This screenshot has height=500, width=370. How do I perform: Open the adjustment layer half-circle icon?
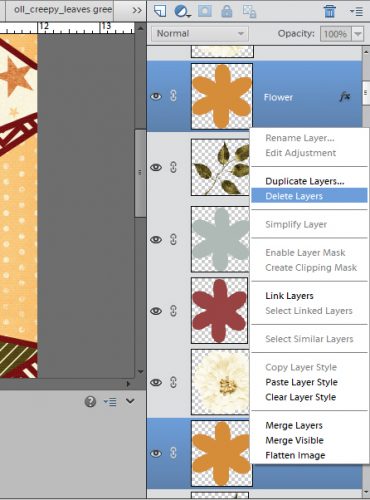pyautogui.click(x=182, y=11)
